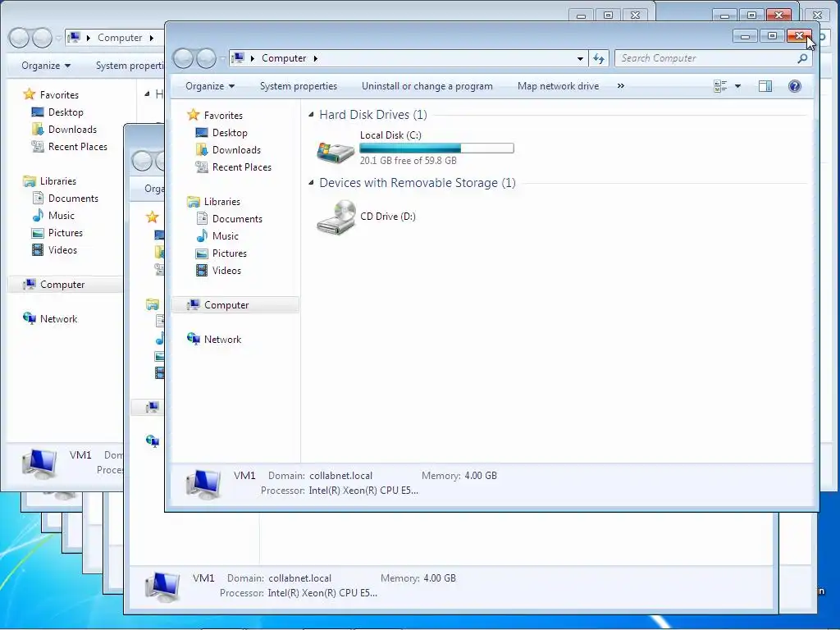The width and height of the screenshot is (840, 630).
Task: Open Documents library in front window
Action: [x=237, y=218]
